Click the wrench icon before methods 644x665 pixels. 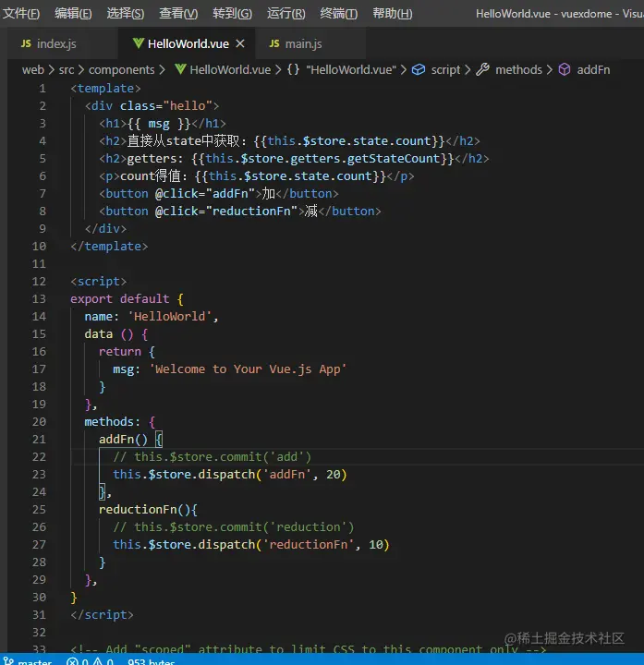tap(483, 69)
